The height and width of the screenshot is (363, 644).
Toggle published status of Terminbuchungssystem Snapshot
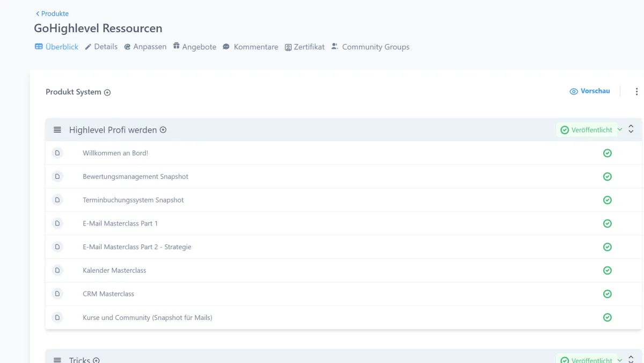(x=608, y=200)
